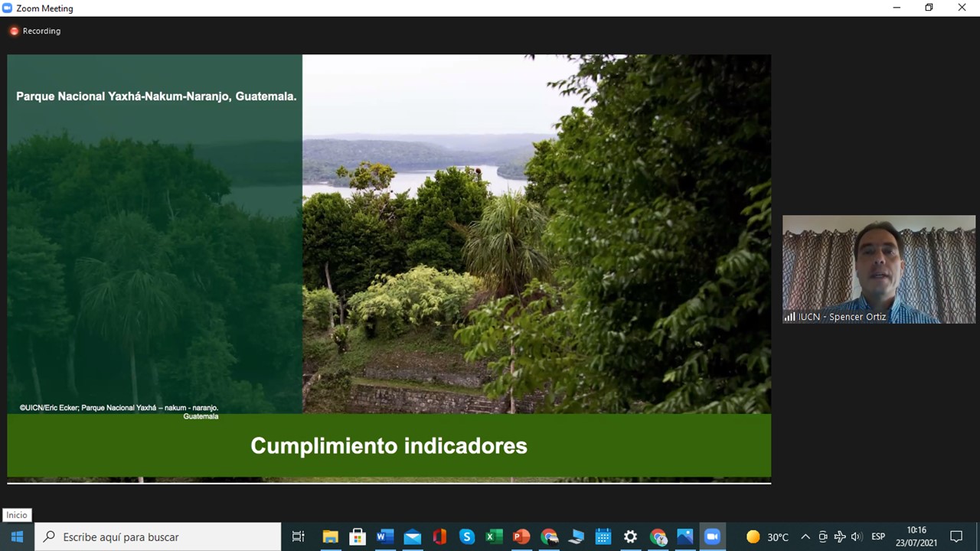Click the IUCN - Spencer Ortiz name label
This screenshot has width=980, height=551.
click(x=842, y=317)
